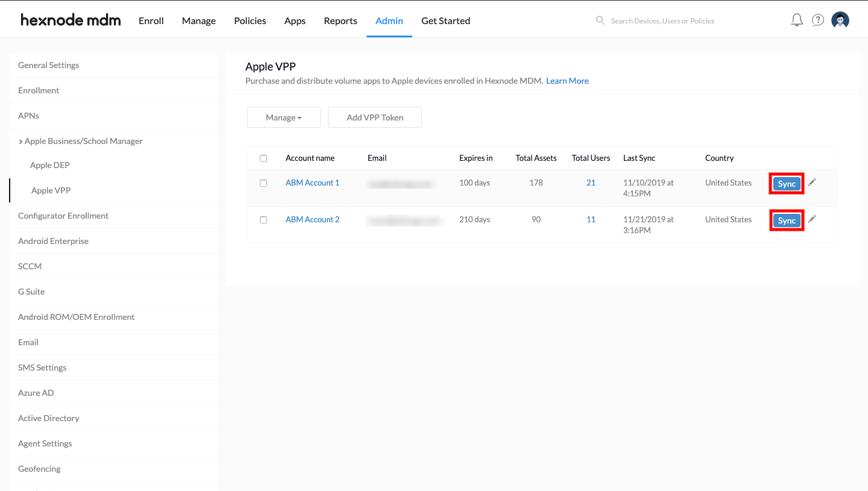Screen dimensions: 868x491
Task: Edit ABM Account 1 with pencil icon
Action: pos(812,183)
